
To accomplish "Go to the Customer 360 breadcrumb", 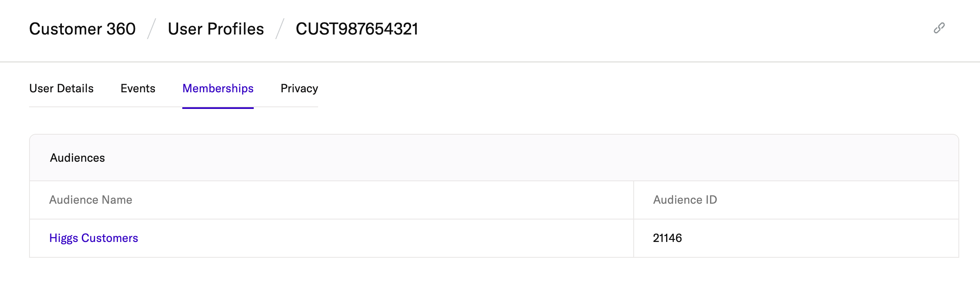I will 82,29.
